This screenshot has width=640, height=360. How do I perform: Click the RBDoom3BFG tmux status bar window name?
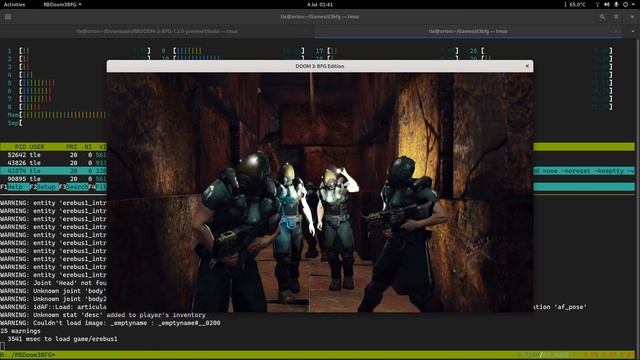click(33, 355)
